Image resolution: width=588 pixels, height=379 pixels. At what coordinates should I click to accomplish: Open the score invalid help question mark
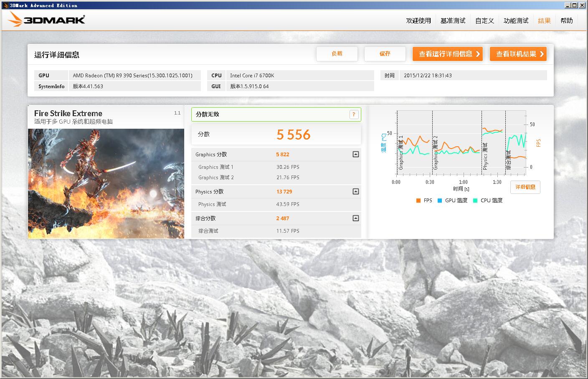(354, 114)
